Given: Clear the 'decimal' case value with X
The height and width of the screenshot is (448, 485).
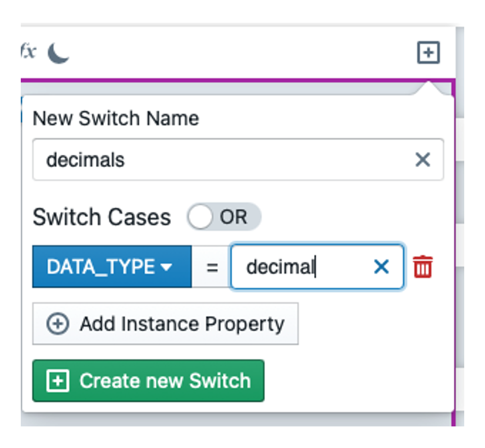Looking at the screenshot, I should click(381, 267).
